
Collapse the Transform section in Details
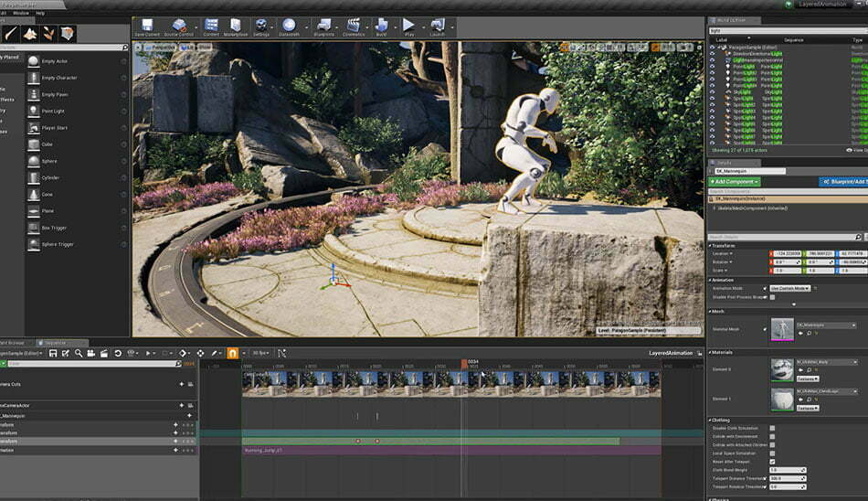(710, 246)
